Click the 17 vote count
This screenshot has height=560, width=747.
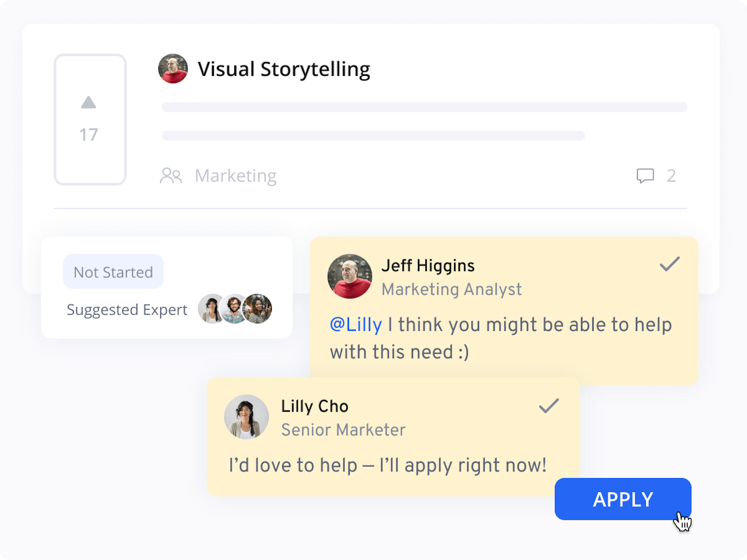point(88,135)
